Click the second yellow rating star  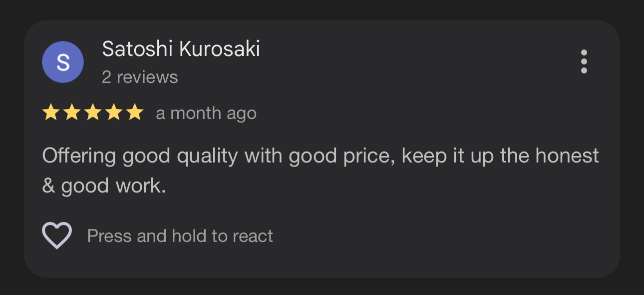coord(72,113)
